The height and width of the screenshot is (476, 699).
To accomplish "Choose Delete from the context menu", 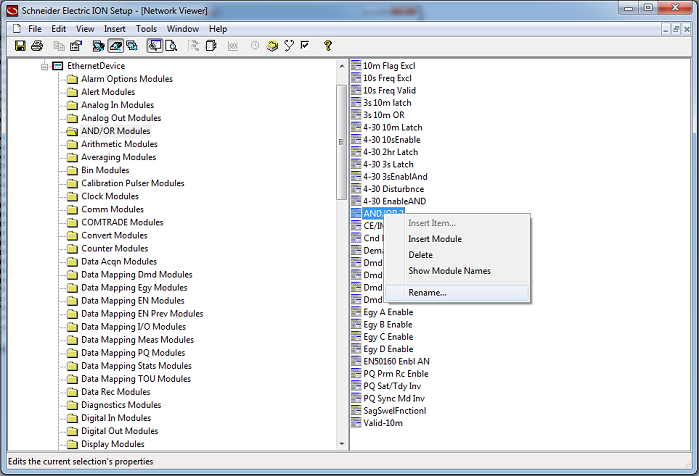I will point(457,255).
